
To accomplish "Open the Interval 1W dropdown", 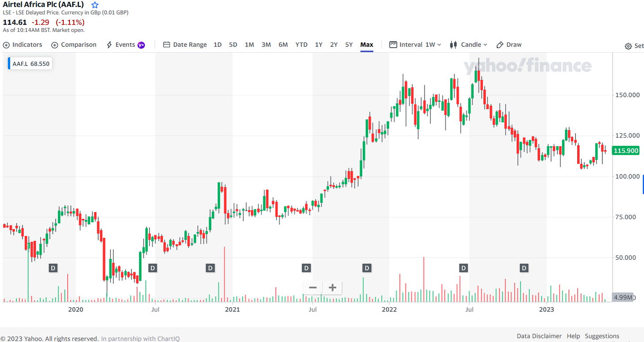I will pos(415,45).
